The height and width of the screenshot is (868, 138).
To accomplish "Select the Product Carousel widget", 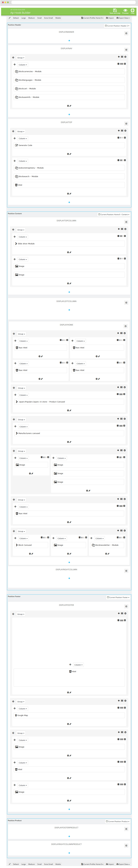I will coord(69,402).
